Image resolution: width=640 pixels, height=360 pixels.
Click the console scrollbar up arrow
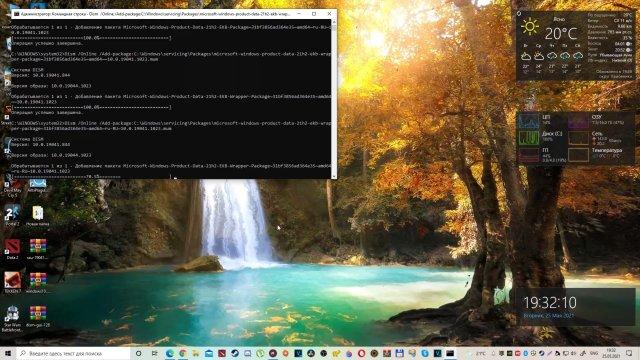pyautogui.click(x=334, y=22)
